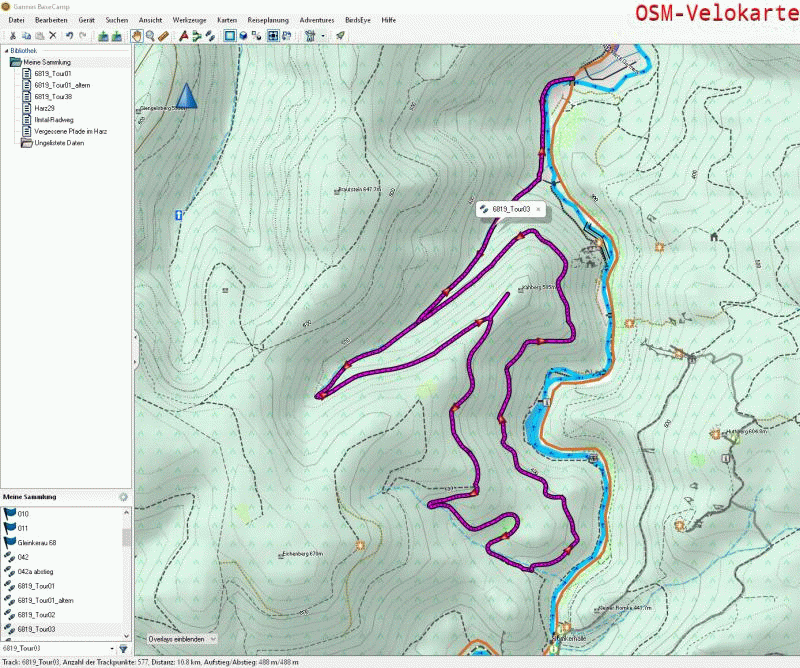Image resolution: width=800 pixels, height=668 pixels.
Task: Click the send-to-device toolbar icon
Action: click(x=103, y=36)
